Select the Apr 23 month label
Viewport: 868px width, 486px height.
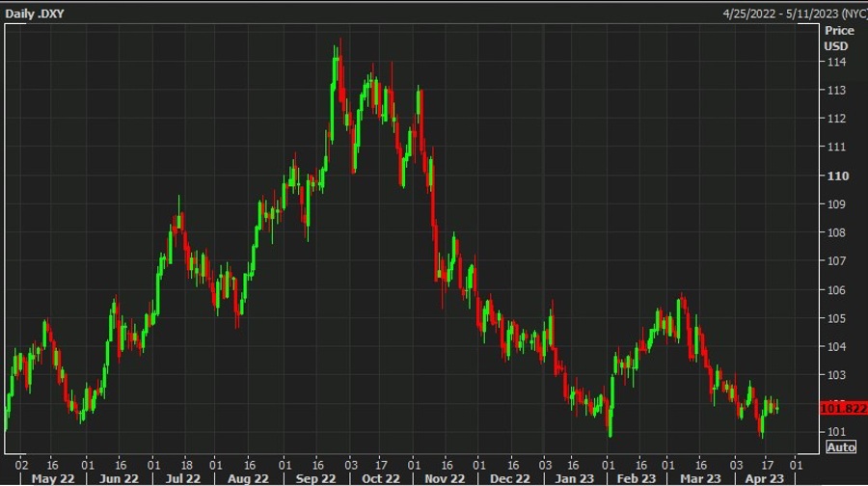[x=764, y=477]
